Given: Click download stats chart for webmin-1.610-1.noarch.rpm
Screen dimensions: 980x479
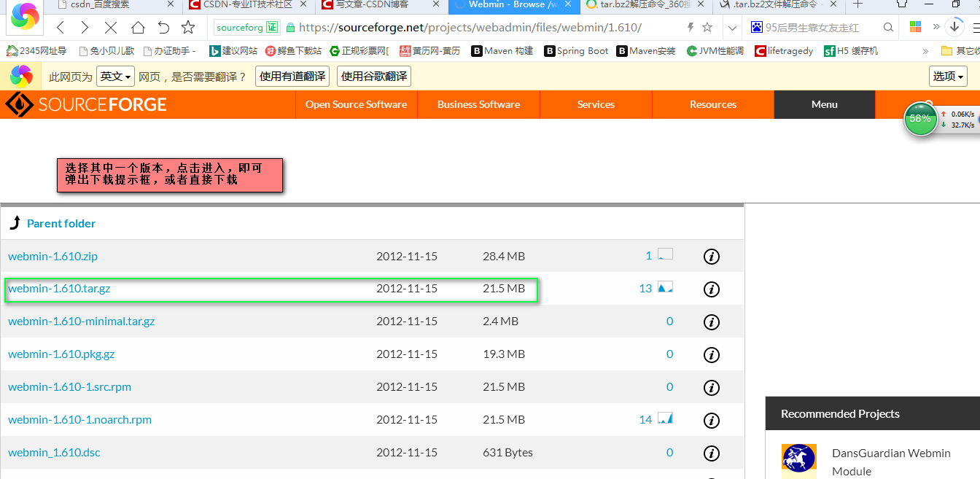Looking at the screenshot, I should 665,418.
